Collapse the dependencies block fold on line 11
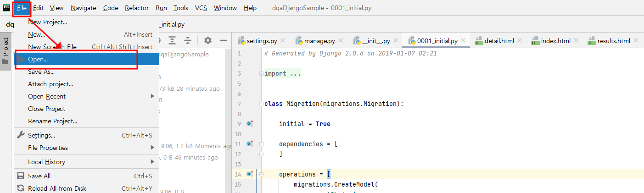644x193 pixels. click(261, 144)
